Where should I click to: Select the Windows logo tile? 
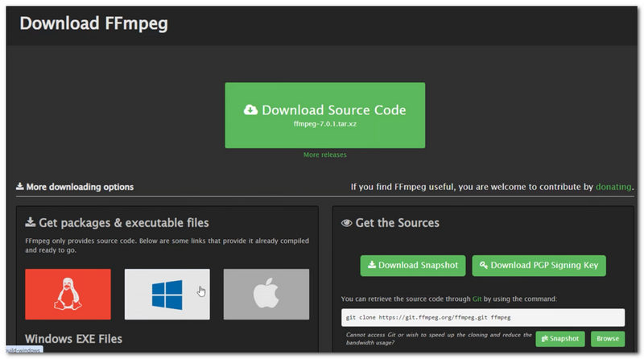tap(167, 295)
